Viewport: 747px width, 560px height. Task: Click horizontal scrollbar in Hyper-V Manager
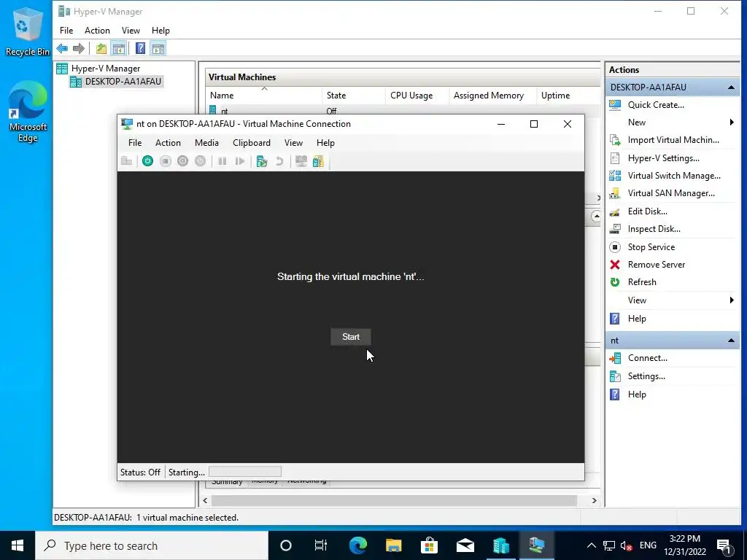[394, 500]
